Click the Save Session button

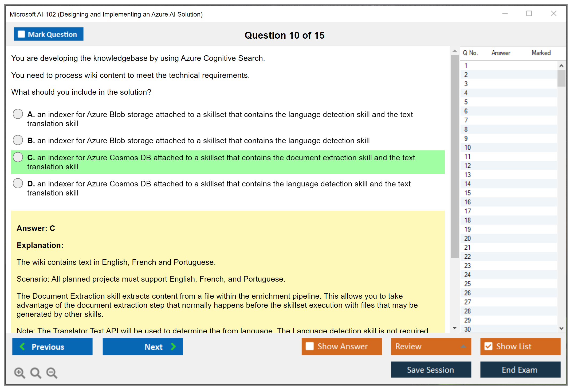(431, 370)
